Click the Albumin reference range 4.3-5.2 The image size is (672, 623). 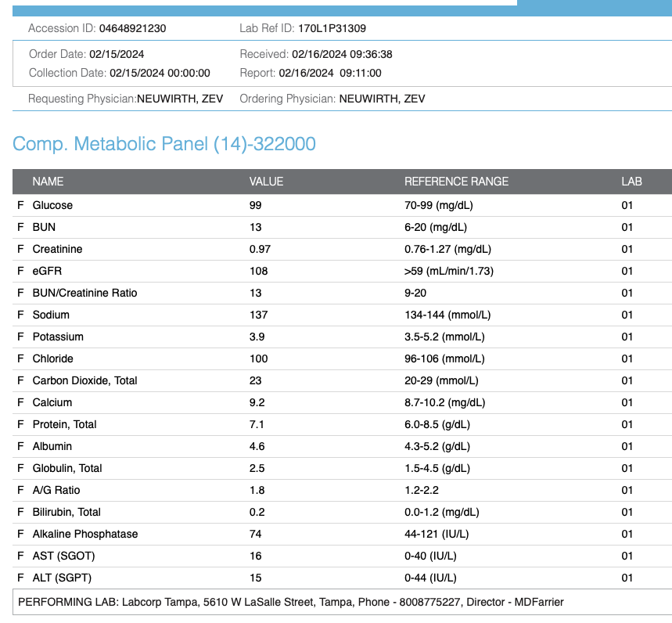444,446
